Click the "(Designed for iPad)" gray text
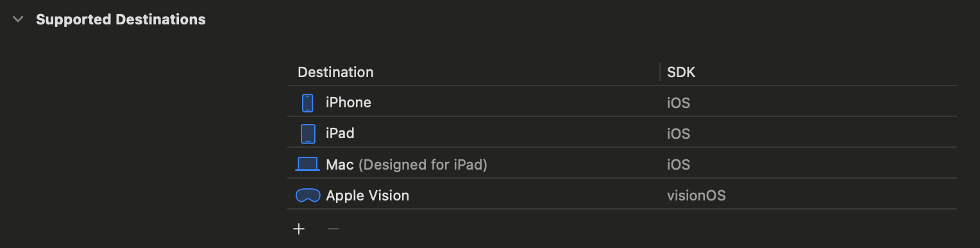 pyautogui.click(x=423, y=165)
